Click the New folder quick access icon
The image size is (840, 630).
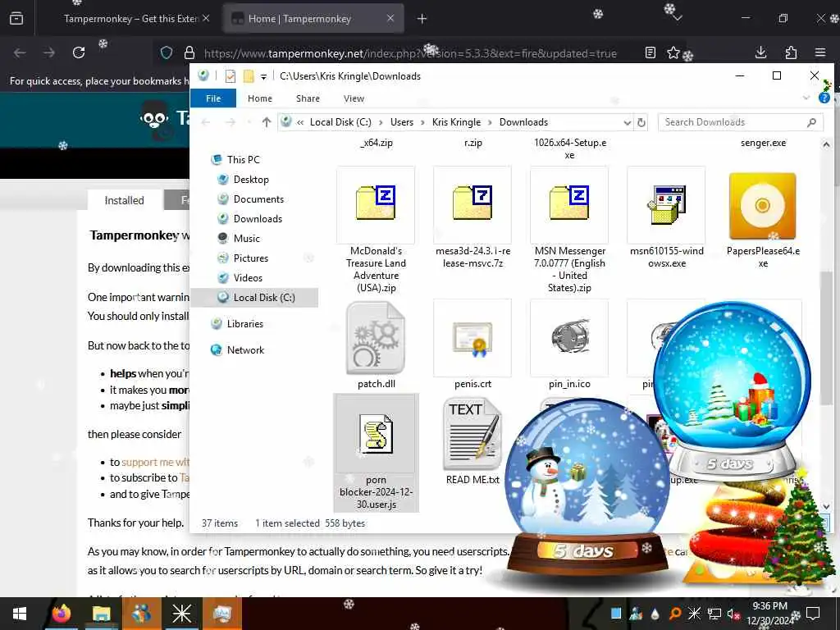[249, 76]
